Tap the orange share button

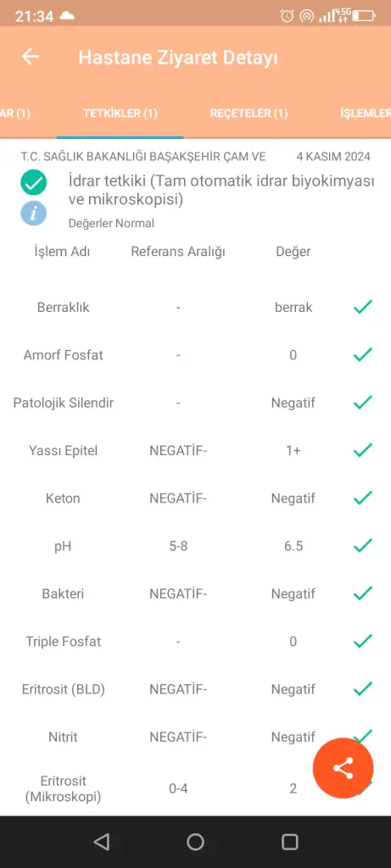click(x=343, y=768)
